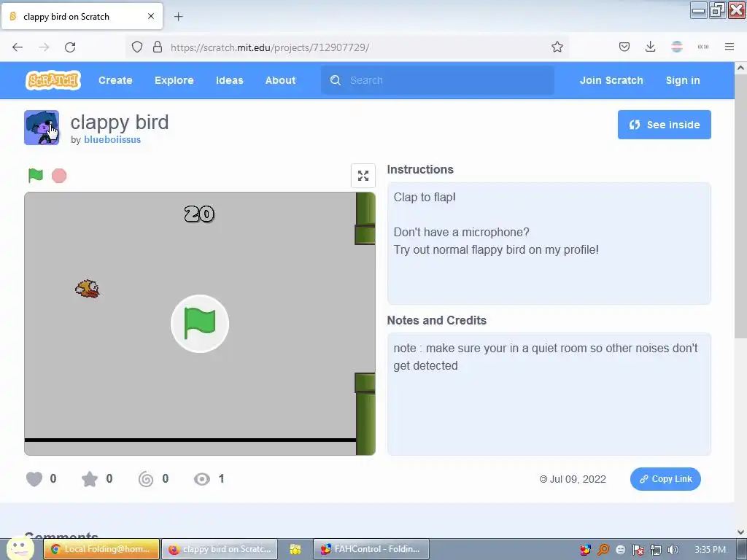Switch to FAHControl taskbar window
This screenshot has width=747, height=560.
coord(371,549)
